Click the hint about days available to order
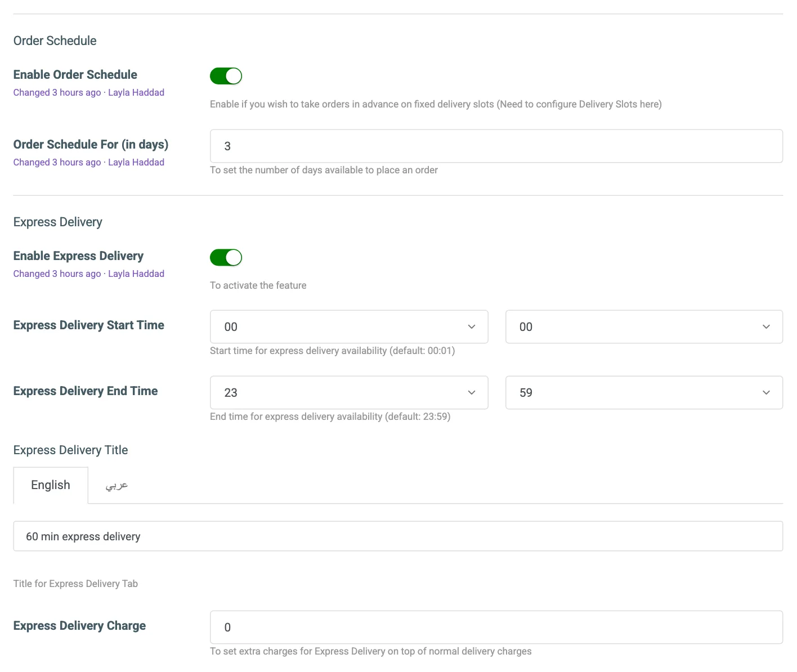 pos(324,170)
